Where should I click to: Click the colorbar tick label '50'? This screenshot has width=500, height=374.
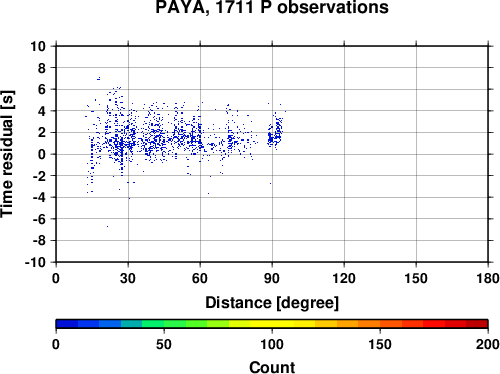[x=164, y=344]
